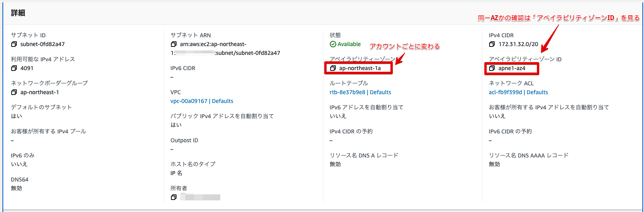This screenshot has width=644, height=212.
Task: Click the リソース名 DNS AAAA レコード label
Action: pos(528,155)
